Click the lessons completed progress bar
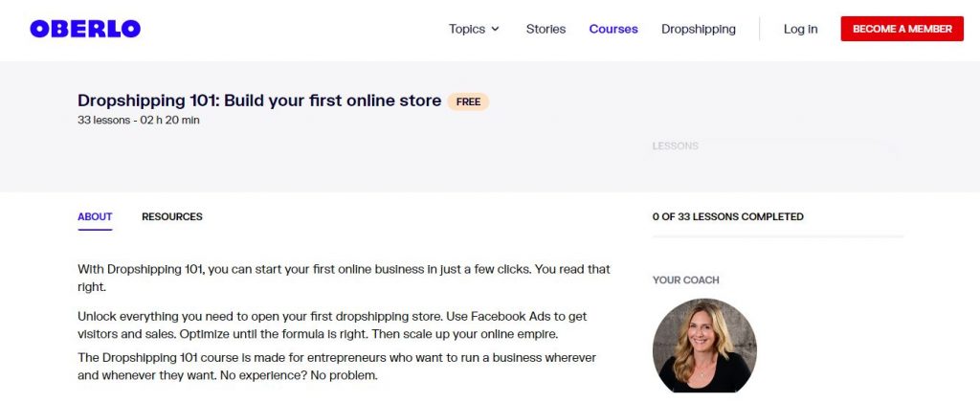Image resolution: width=980 pixels, height=403 pixels. pos(777,235)
